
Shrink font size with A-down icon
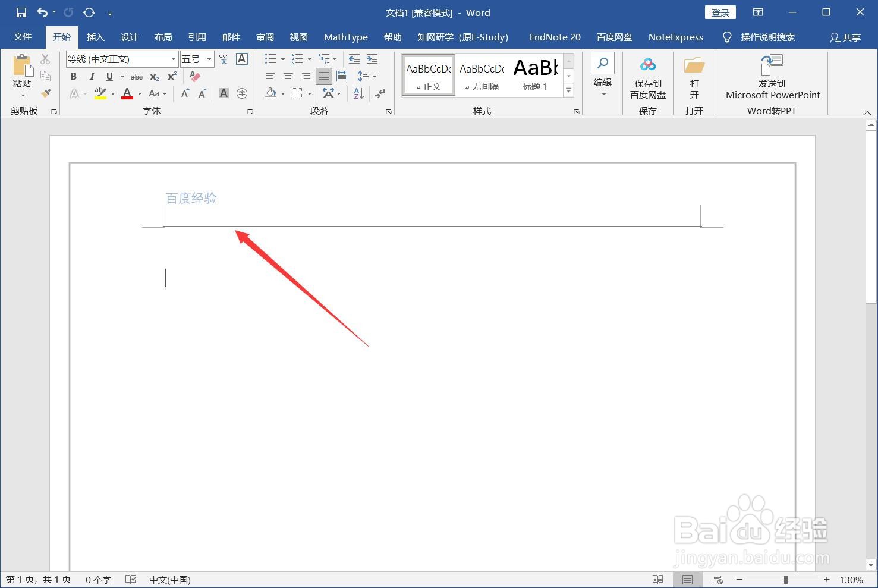tap(202, 93)
